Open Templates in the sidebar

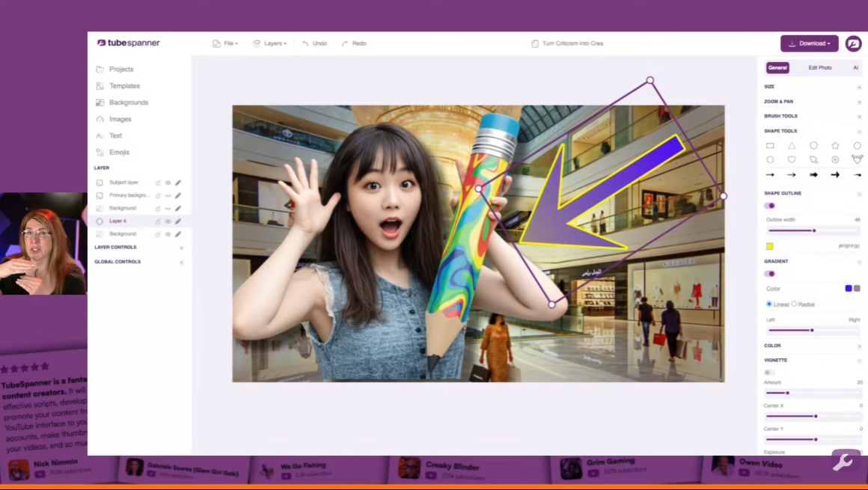pyautogui.click(x=118, y=86)
